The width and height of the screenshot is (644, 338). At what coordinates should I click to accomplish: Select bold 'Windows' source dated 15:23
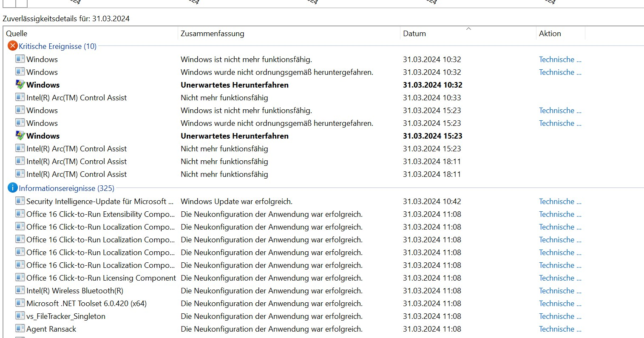pyautogui.click(x=43, y=136)
